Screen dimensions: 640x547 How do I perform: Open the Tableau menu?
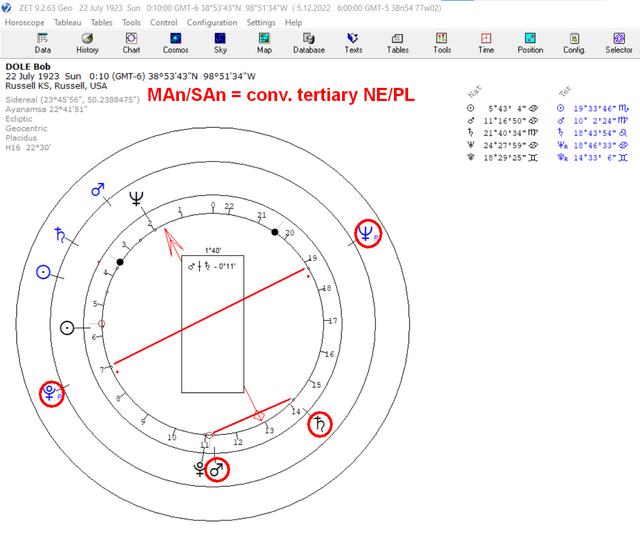pyautogui.click(x=67, y=22)
